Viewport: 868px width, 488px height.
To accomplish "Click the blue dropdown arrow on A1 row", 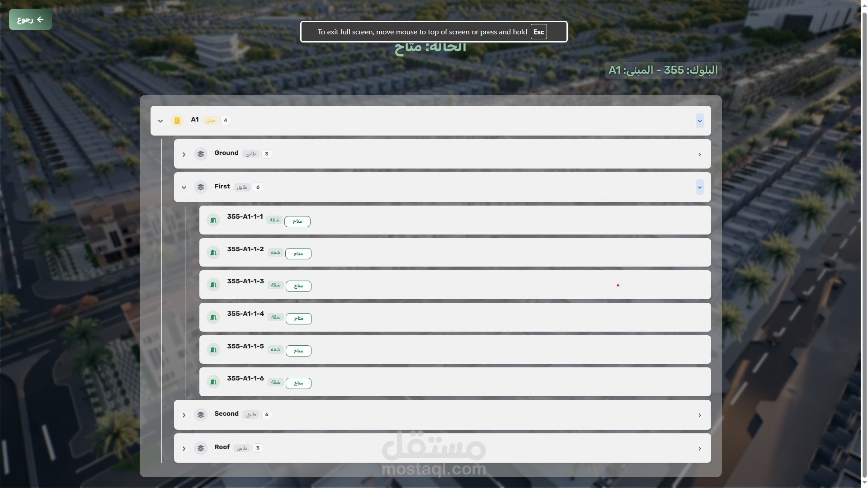I will [699, 121].
